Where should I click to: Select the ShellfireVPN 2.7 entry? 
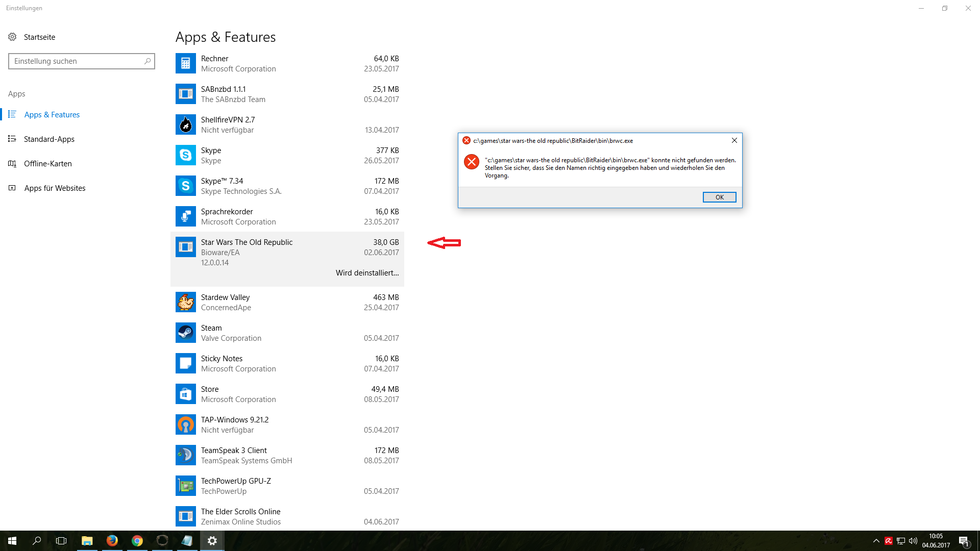(x=287, y=124)
